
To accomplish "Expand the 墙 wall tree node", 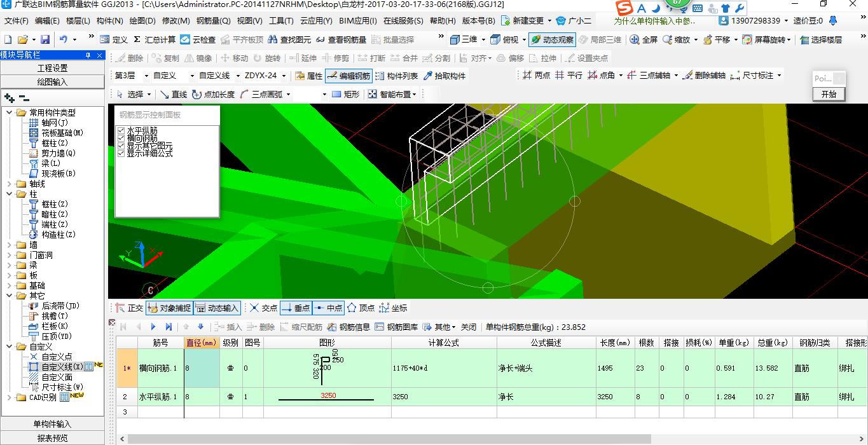I will pyautogui.click(x=9, y=245).
